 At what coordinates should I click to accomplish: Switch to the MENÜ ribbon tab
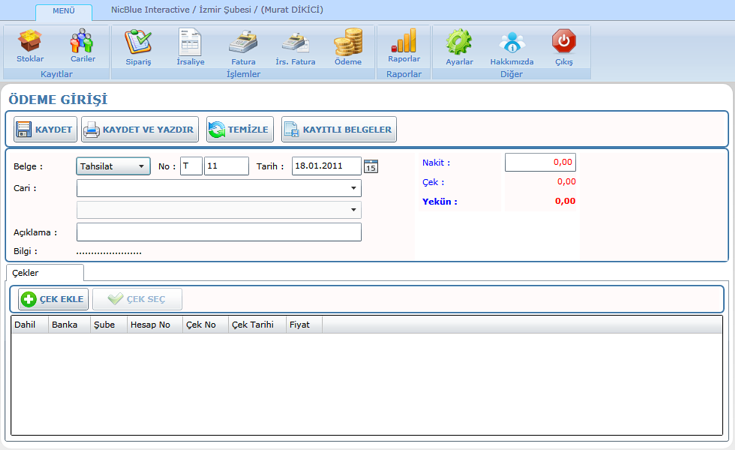tap(63, 11)
